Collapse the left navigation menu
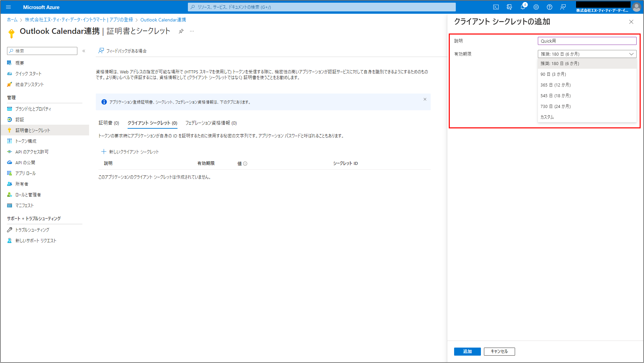The width and height of the screenshot is (644, 363). pyautogui.click(x=84, y=51)
